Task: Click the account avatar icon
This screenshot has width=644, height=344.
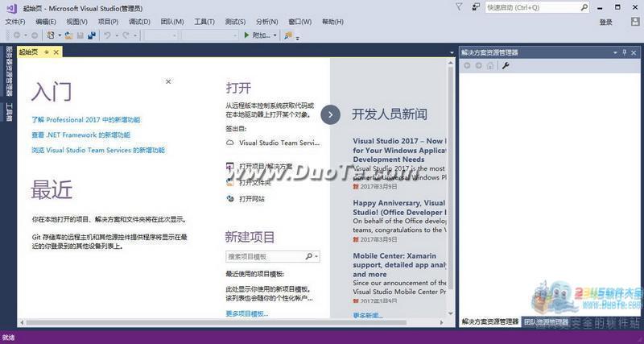Action: coord(635,22)
